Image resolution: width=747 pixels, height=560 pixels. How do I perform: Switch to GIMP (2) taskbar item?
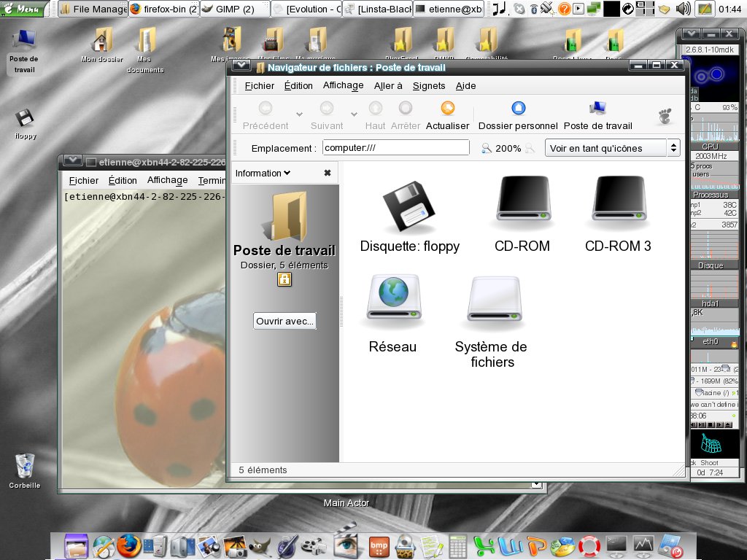(x=235, y=9)
